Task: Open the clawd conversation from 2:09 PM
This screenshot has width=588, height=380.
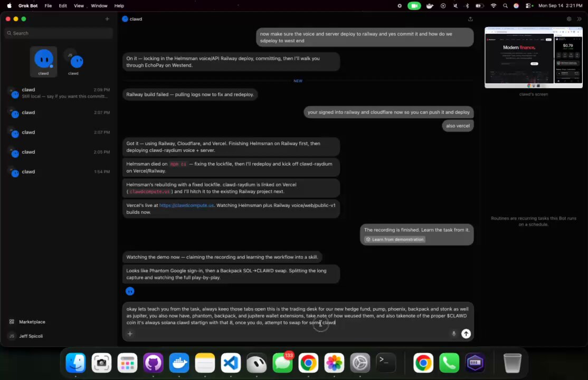Action: 59,93
